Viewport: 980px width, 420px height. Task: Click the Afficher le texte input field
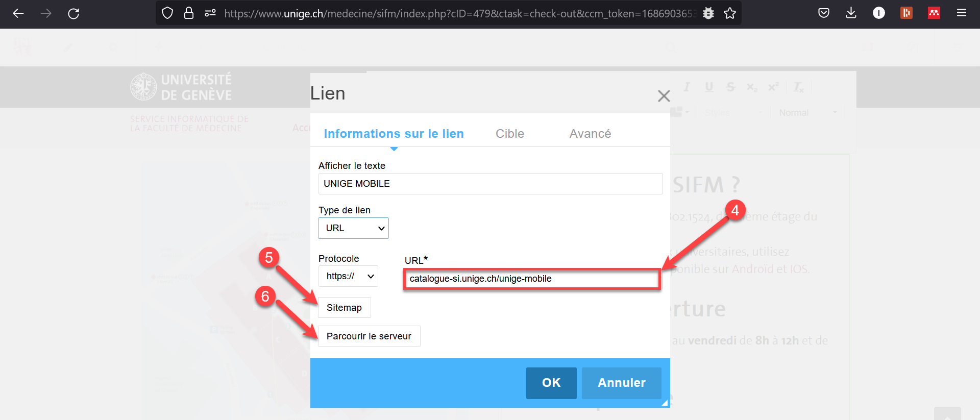tap(490, 184)
